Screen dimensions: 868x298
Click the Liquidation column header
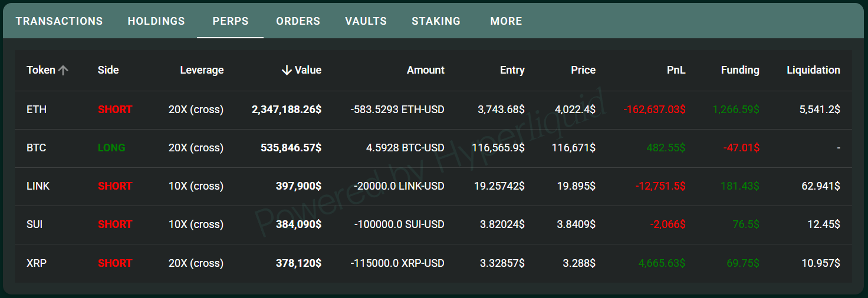pos(813,70)
